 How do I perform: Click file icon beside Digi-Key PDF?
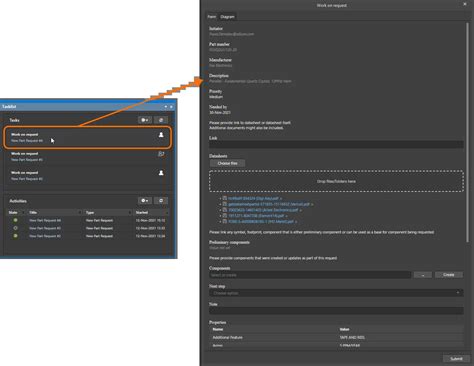click(225, 198)
